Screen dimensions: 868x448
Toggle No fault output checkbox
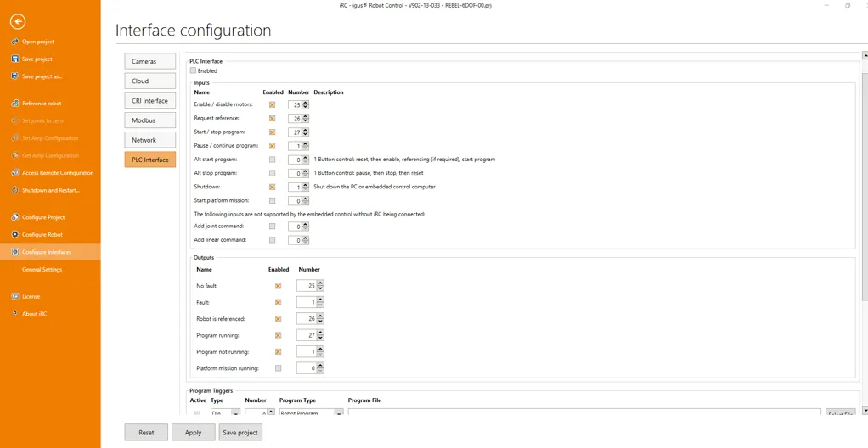click(278, 286)
